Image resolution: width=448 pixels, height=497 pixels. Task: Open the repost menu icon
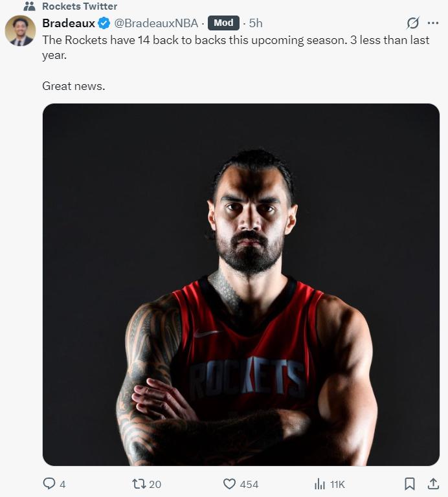(x=139, y=484)
